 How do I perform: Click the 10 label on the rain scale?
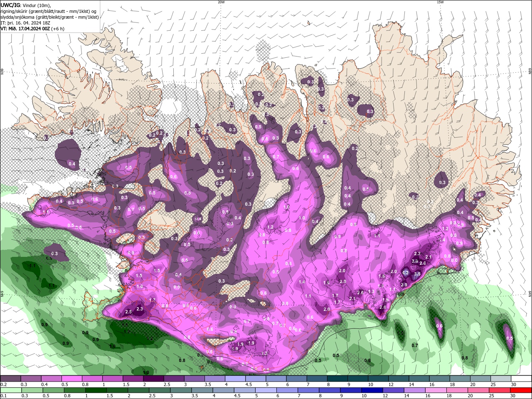click(x=364, y=396)
